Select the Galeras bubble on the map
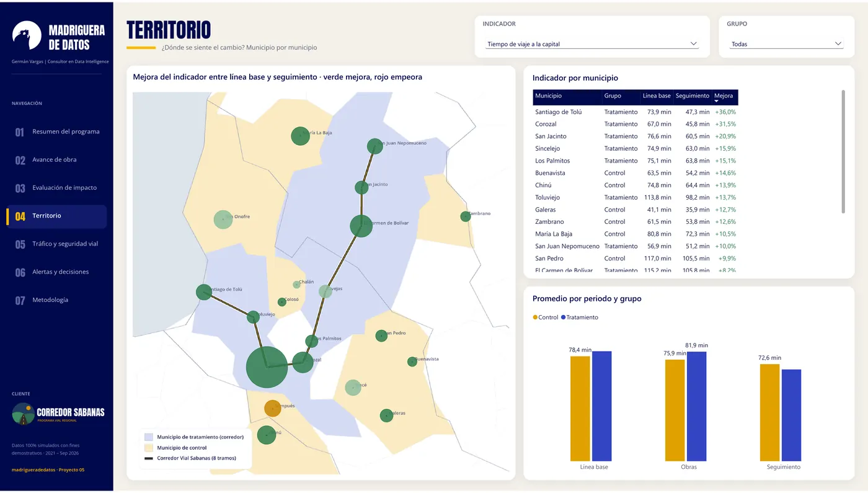Screen dimensions: 868x493 pyautogui.click(x=387, y=415)
